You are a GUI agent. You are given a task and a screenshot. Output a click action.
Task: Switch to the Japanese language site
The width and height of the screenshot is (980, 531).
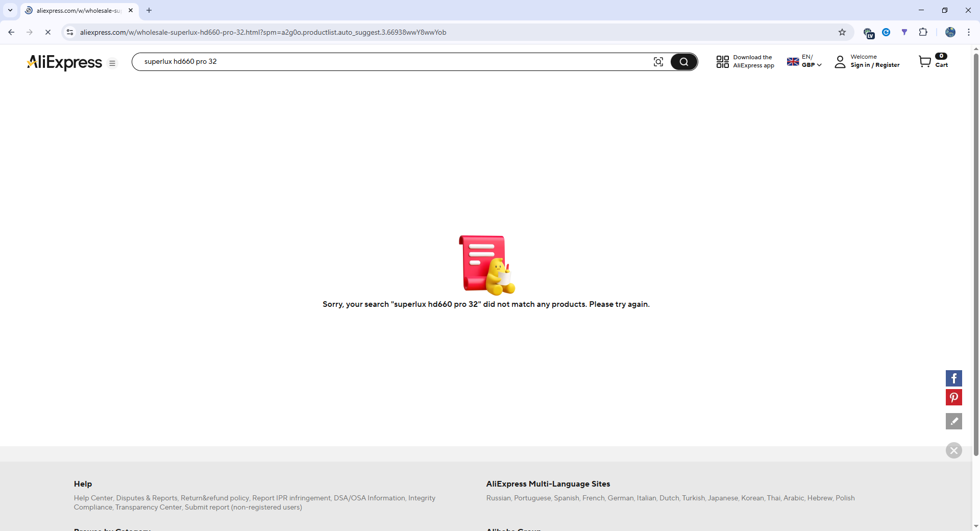pyautogui.click(x=722, y=498)
